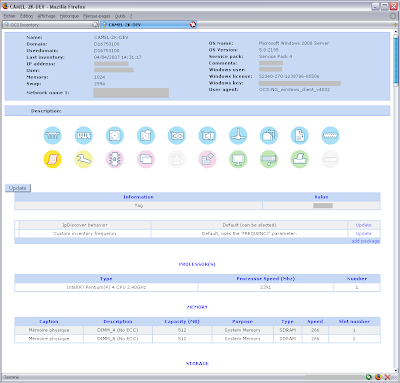This screenshot has width=400, height=383.
Task: Open the logical drives icon with folder
Action: (146, 135)
